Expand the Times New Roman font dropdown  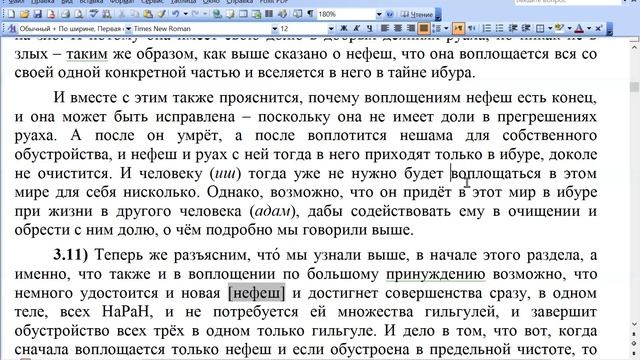coord(275,29)
